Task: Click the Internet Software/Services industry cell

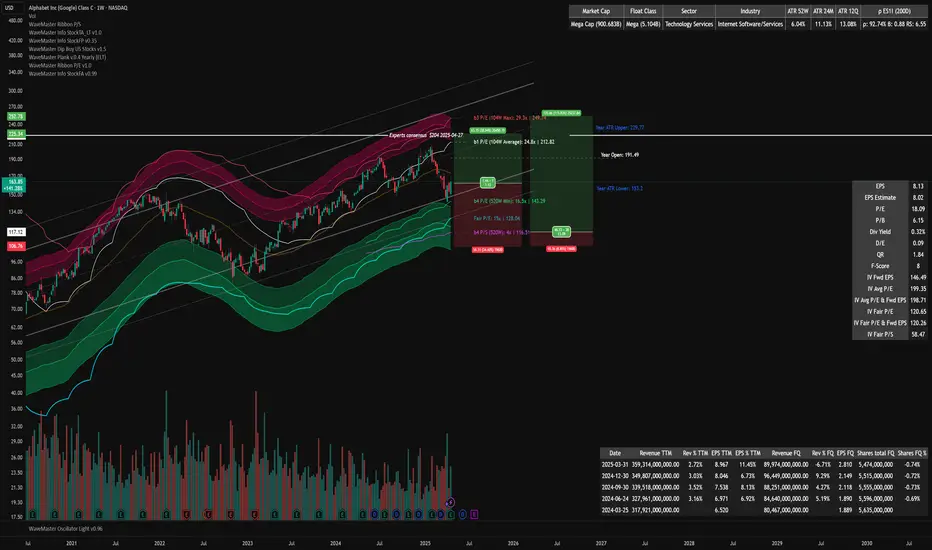Action: click(x=750, y=24)
